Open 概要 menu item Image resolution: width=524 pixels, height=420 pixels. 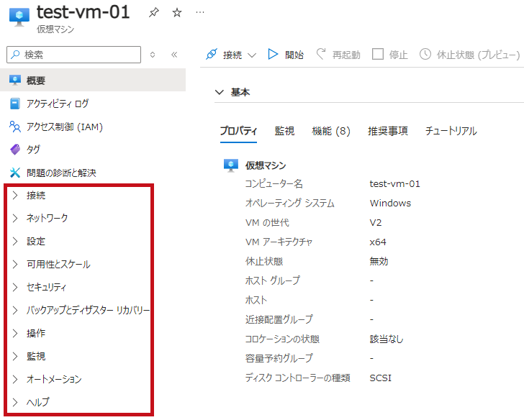pos(93,80)
